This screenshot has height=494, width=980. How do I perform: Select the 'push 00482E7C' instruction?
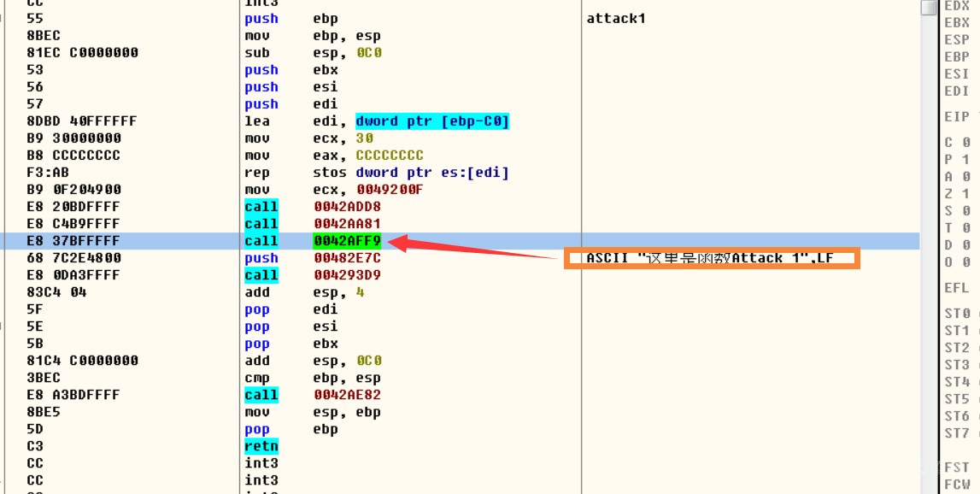point(313,258)
